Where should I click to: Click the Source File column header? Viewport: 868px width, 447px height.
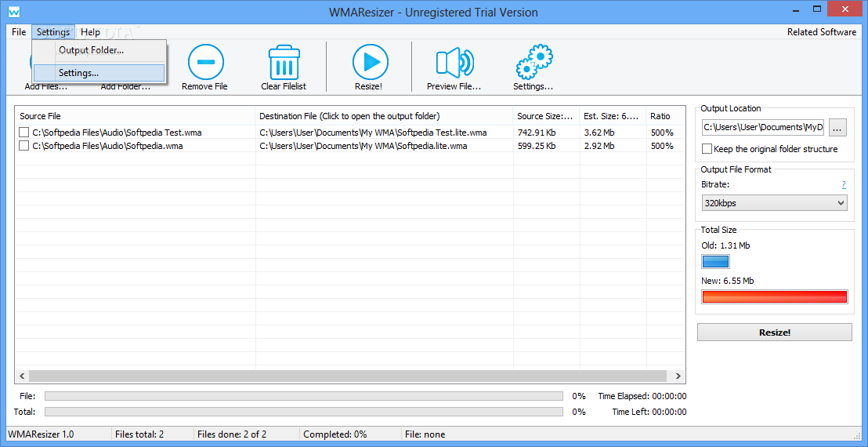[x=135, y=116]
